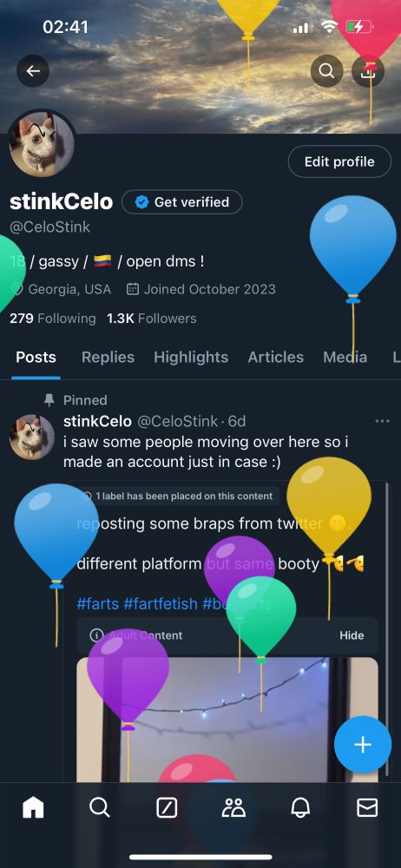Tap the back arrow icon
This screenshot has width=401, height=868.
click(x=33, y=71)
